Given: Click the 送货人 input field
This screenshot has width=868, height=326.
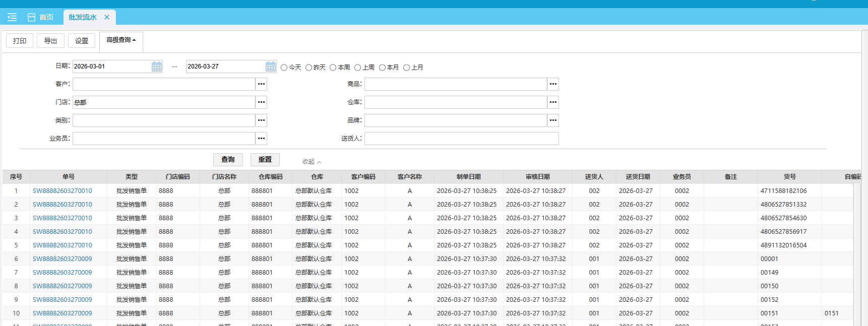Looking at the screenshot, I should click(x=461, y=139).
